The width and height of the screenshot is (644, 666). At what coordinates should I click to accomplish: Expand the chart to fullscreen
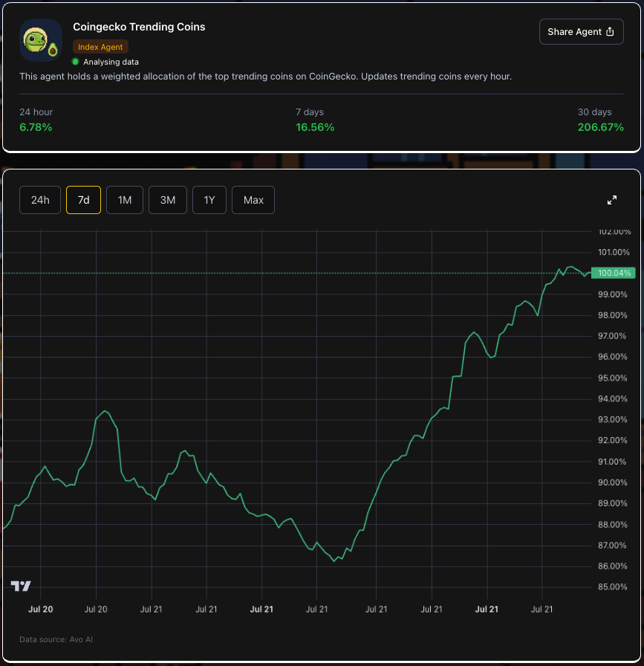point(612,199)
